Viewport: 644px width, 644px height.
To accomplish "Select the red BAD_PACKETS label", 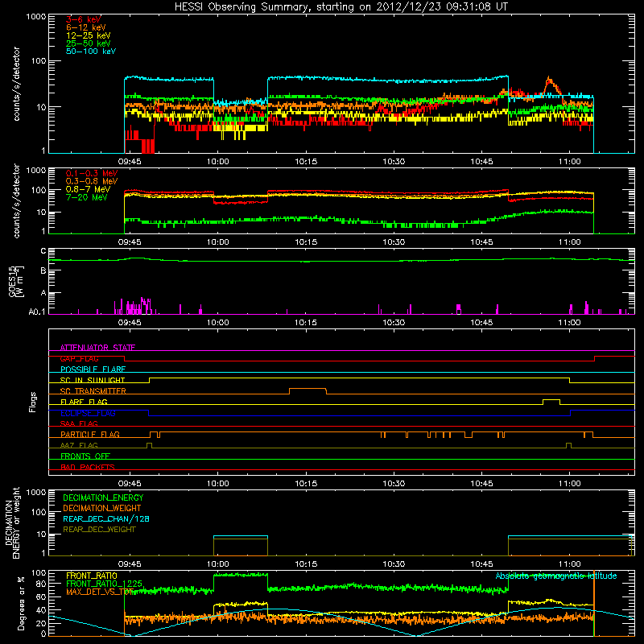I will point(88,467).
